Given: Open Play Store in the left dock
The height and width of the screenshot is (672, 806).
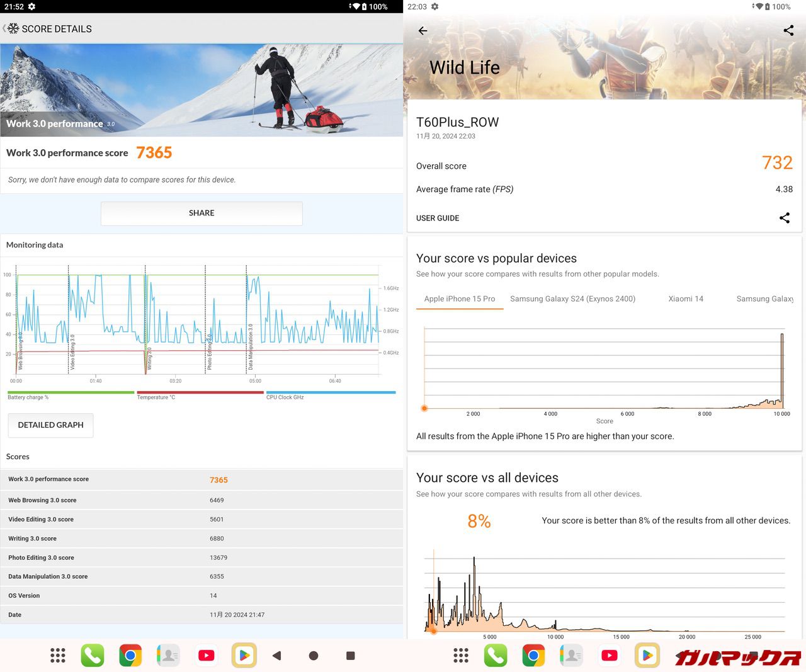Looking at the screenshot, I should 244,656.
